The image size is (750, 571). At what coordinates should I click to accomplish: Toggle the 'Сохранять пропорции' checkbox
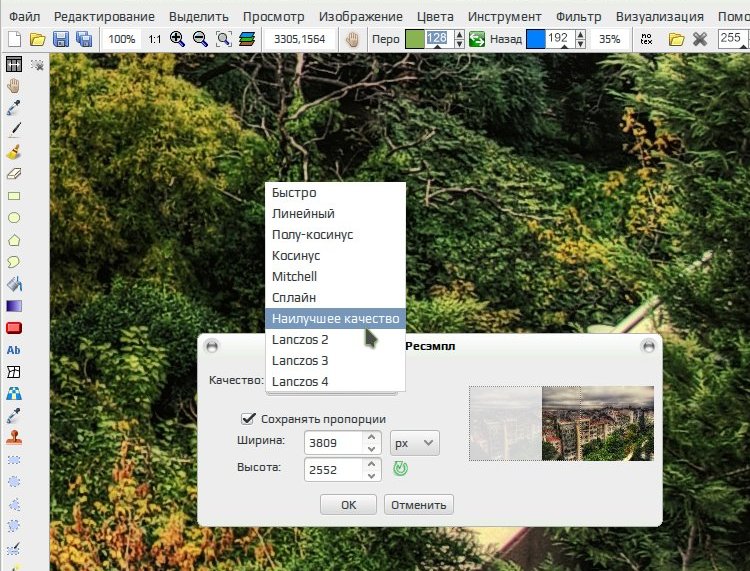pyautogui.click(x=248, y=419)
